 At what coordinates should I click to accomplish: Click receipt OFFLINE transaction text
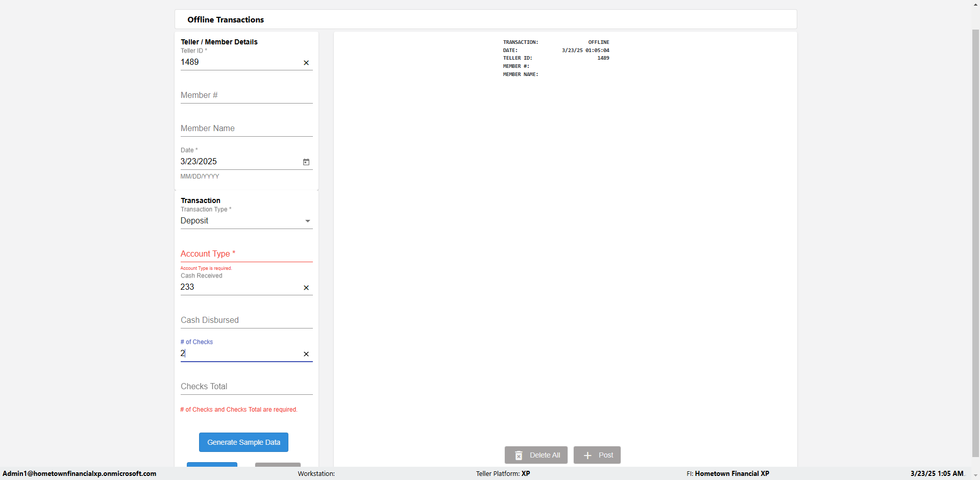tap(599, 42)
